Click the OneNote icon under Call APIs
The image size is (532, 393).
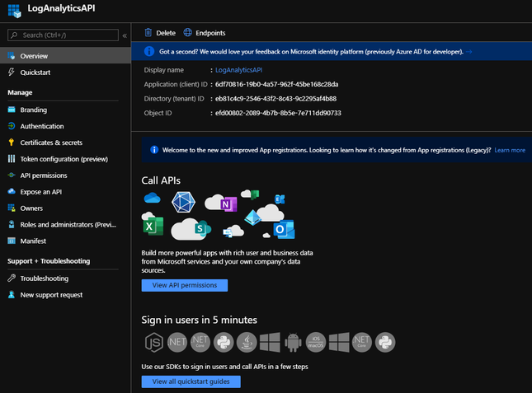[228, 204]
